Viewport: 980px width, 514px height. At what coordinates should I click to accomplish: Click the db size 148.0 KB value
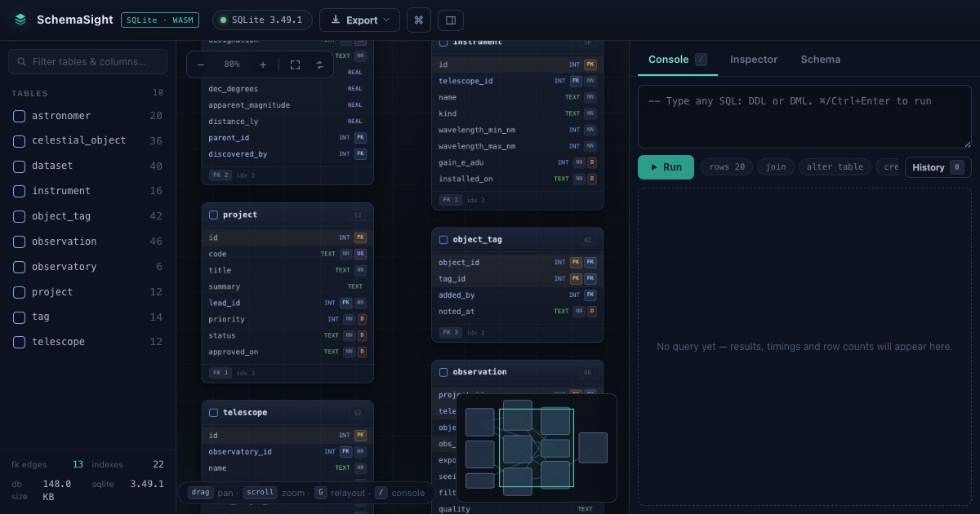57,490
